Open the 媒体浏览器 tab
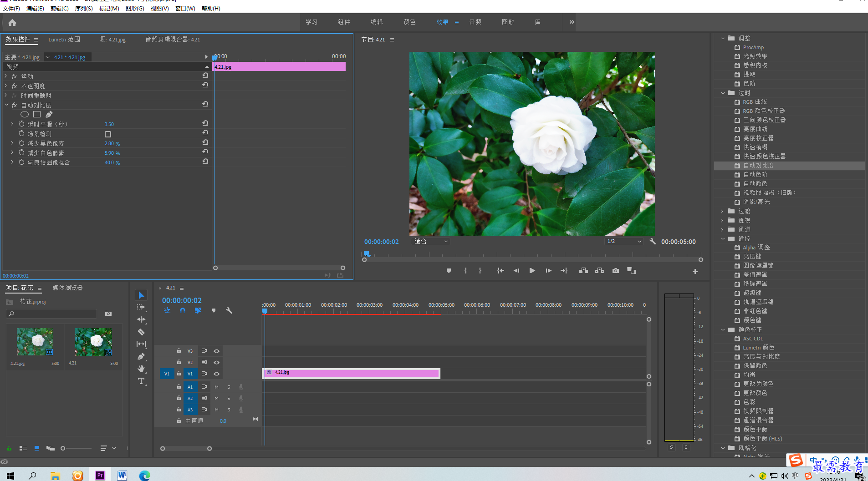This screenshot has height=481, width=868. pyautogui.click(x=67, y=288)
